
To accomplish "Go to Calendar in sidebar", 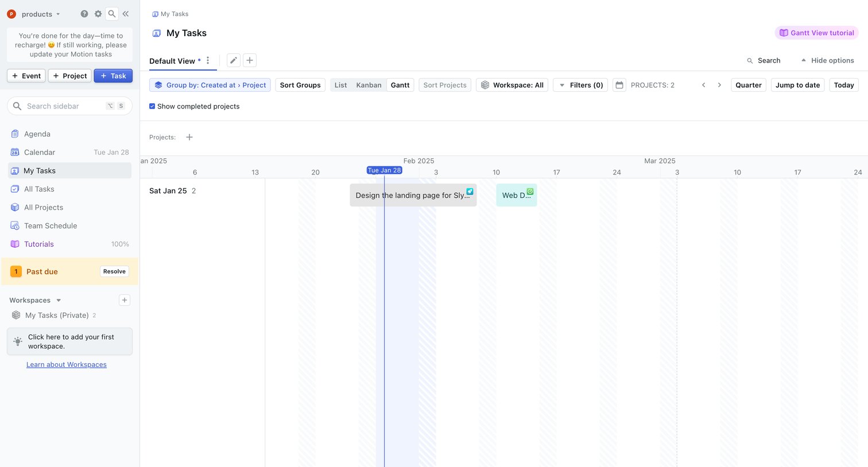I will 69,152.
